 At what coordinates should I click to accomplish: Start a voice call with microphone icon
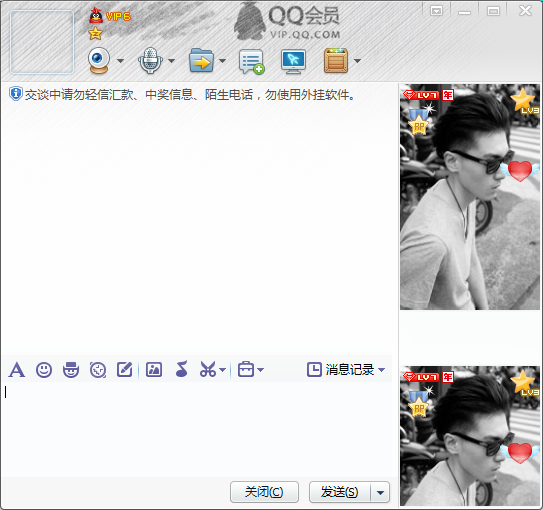tap(150, 60)
